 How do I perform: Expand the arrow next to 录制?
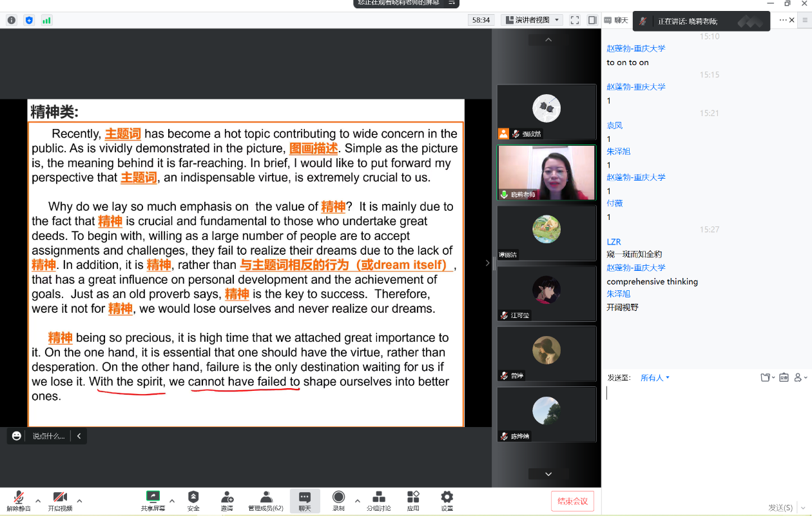coord(358,501)
